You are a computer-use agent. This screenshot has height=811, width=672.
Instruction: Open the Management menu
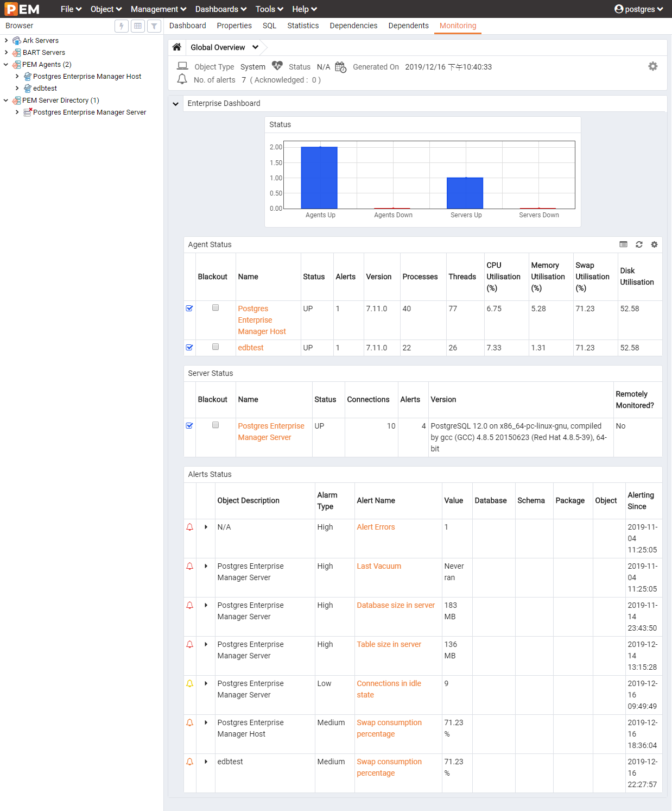click(x=159, y=9)
